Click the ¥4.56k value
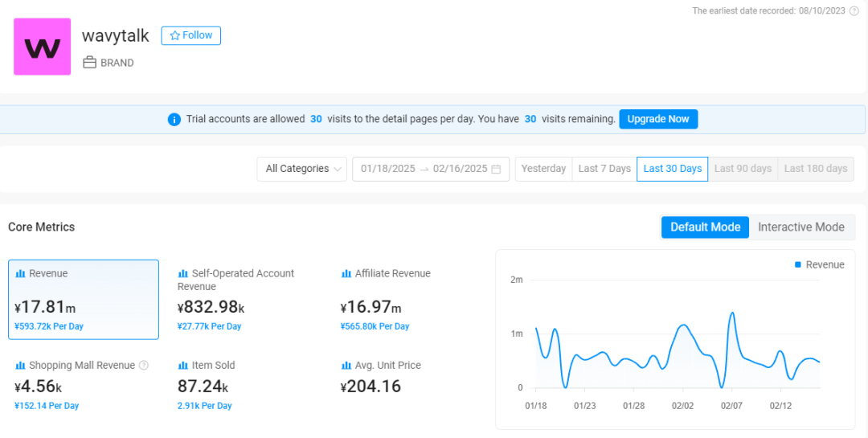Image resolution: width=868 pixels, height=438 pixels. (x=39, y=387)
